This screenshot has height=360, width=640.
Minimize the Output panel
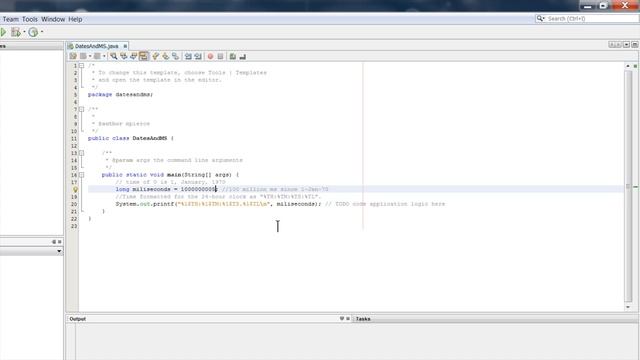click(342, 318)
